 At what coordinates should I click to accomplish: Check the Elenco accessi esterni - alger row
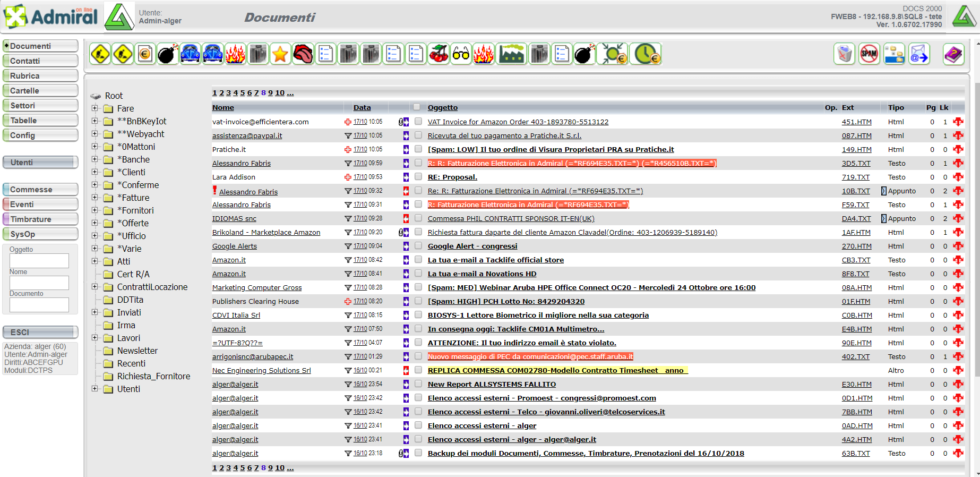coord(418,425)
